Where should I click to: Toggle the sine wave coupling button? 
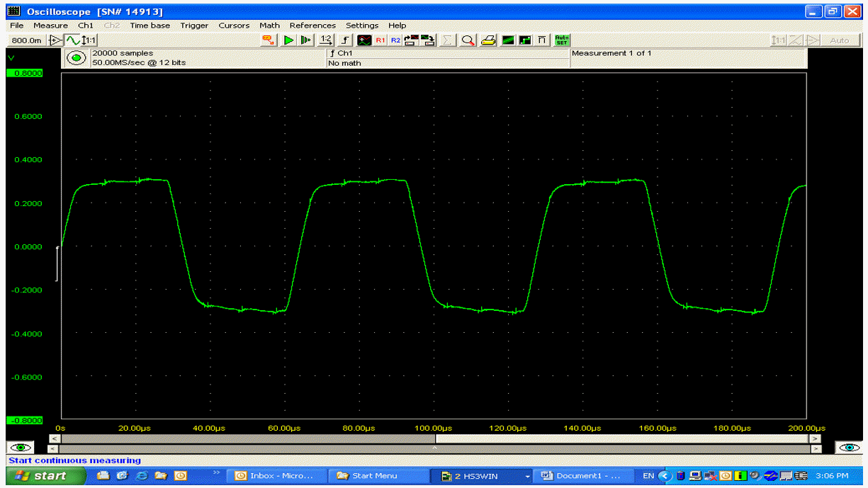click(x=72, y=40)
